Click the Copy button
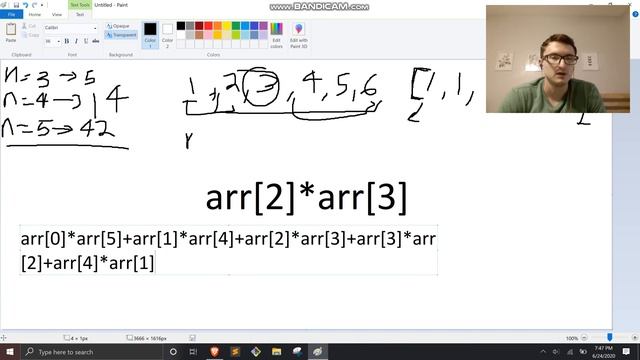640x360 pixels. (31, 35)
